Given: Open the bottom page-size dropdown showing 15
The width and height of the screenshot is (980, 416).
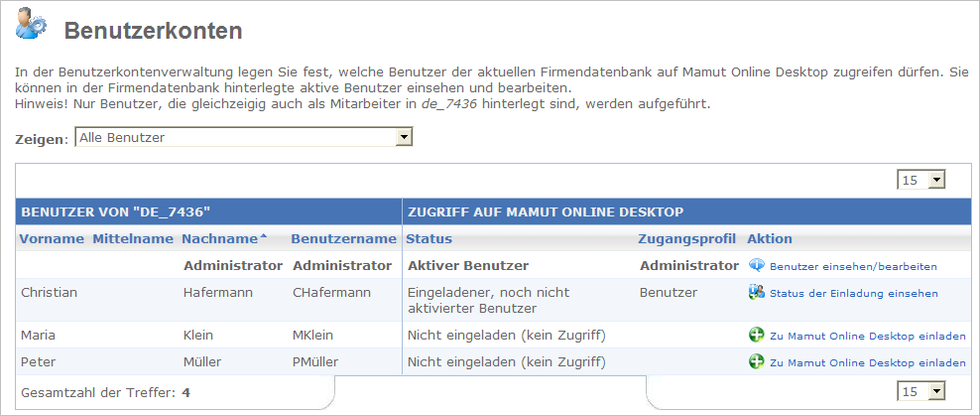Looking at the screenshot, I should (921, 391).
